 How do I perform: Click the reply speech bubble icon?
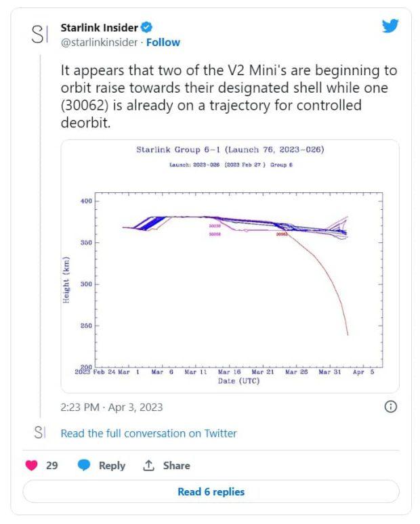click(84, 466)
